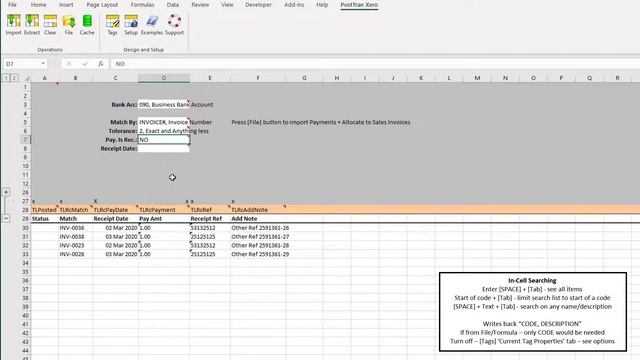Open the Developer tab
The image size is (640, 360).
[258, 5]
